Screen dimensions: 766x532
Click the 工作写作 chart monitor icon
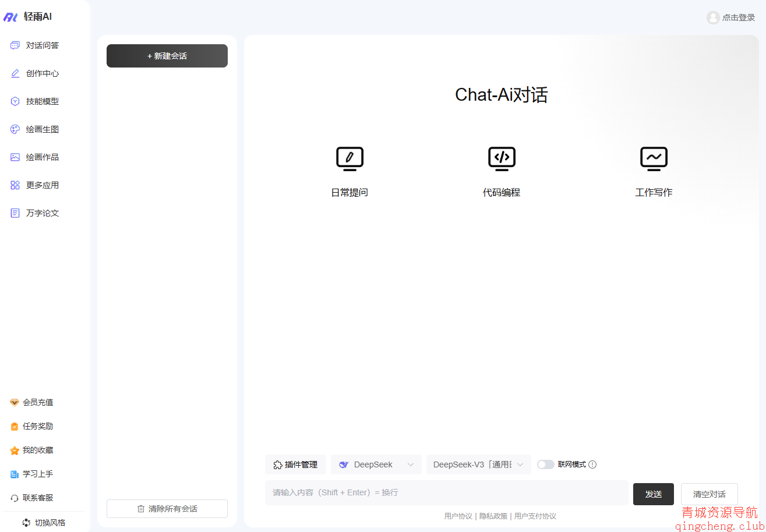(x=654, y=158)
